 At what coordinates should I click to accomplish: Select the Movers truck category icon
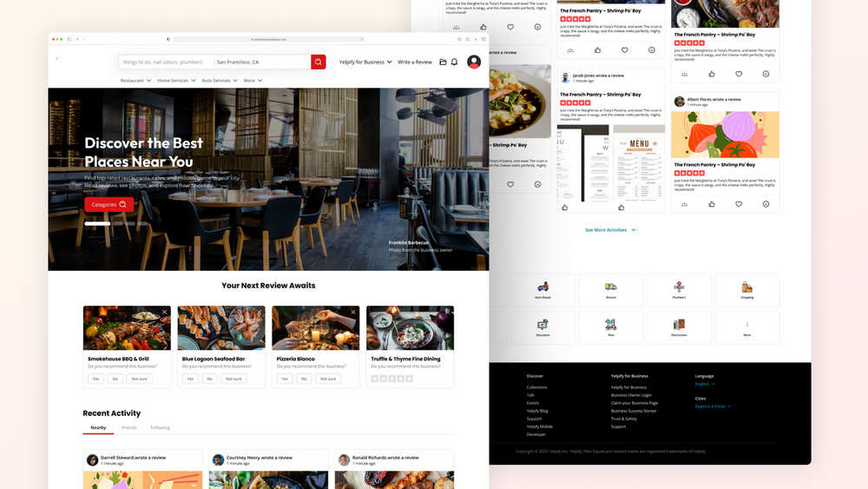610,287
